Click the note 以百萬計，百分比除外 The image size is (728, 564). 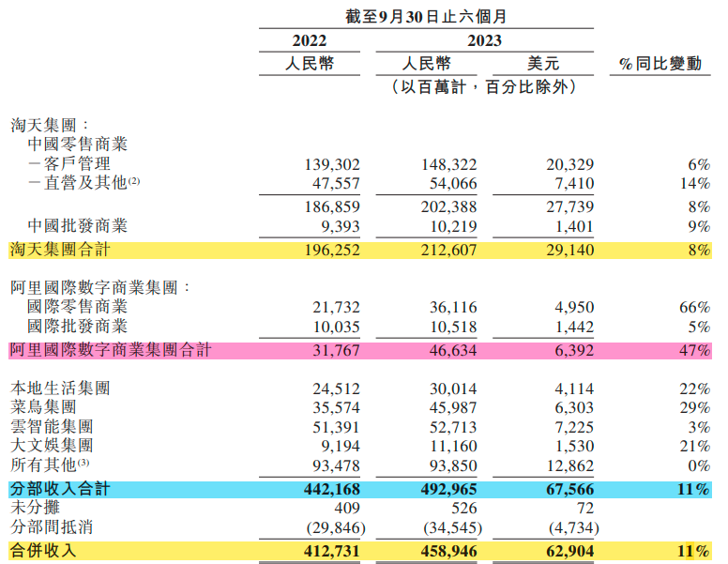click(484, 87)
